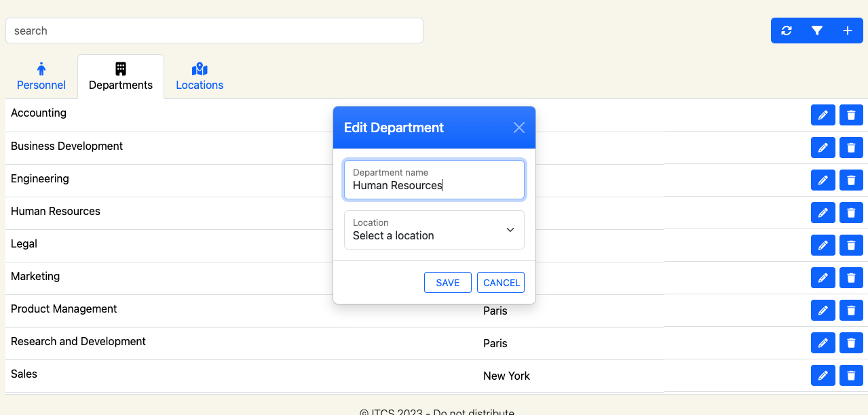This screenshot has height=415, width=868.
Task: Open the filter icon button
Action: (x=817, y=31)
